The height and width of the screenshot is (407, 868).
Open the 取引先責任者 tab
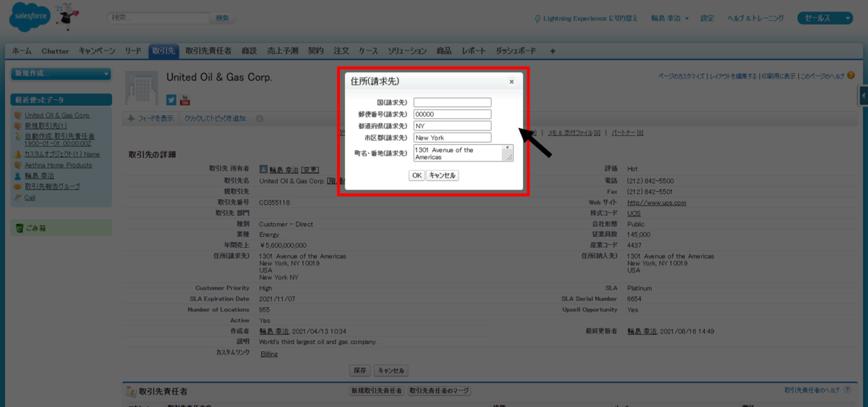[209, 51]
